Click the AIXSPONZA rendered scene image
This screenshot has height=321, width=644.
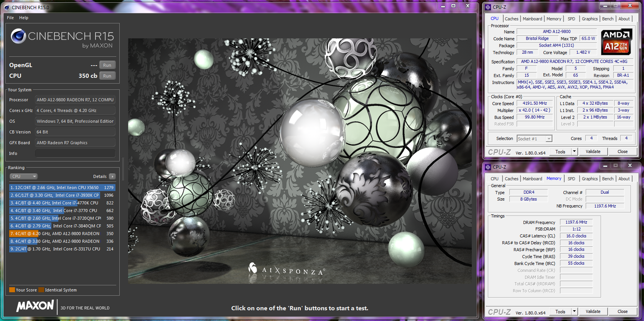click(x=300, y=161)
